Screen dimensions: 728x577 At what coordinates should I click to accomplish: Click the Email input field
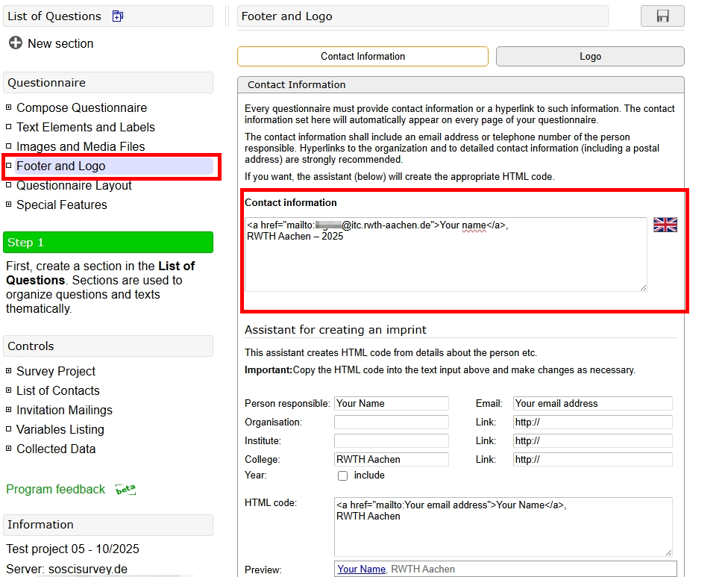(591, 403)
